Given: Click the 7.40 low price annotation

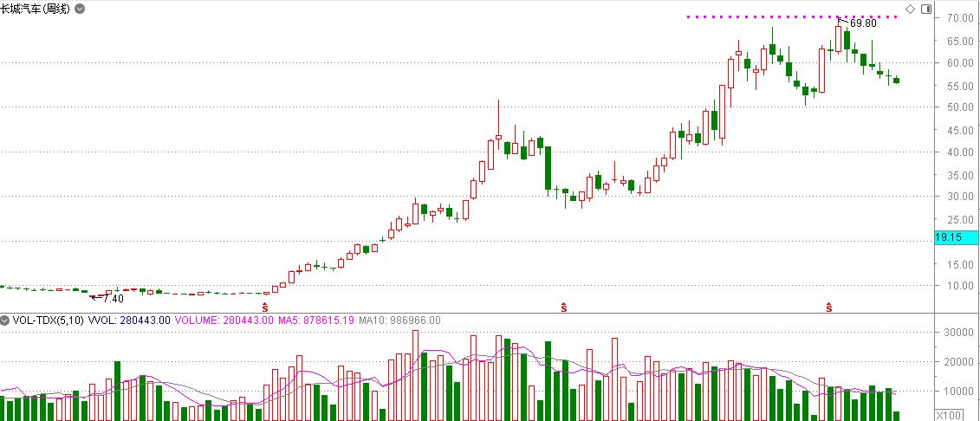Looking at the screenshot, I should 114,299.
